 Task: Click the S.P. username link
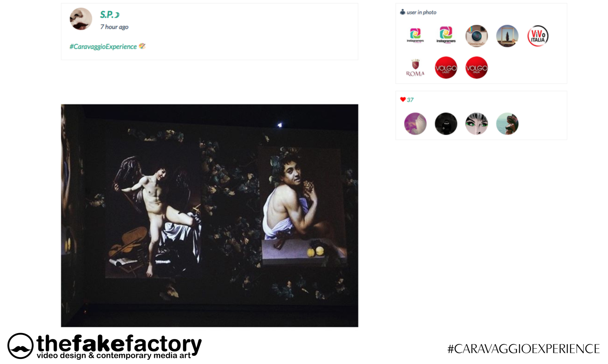point(110,15)
